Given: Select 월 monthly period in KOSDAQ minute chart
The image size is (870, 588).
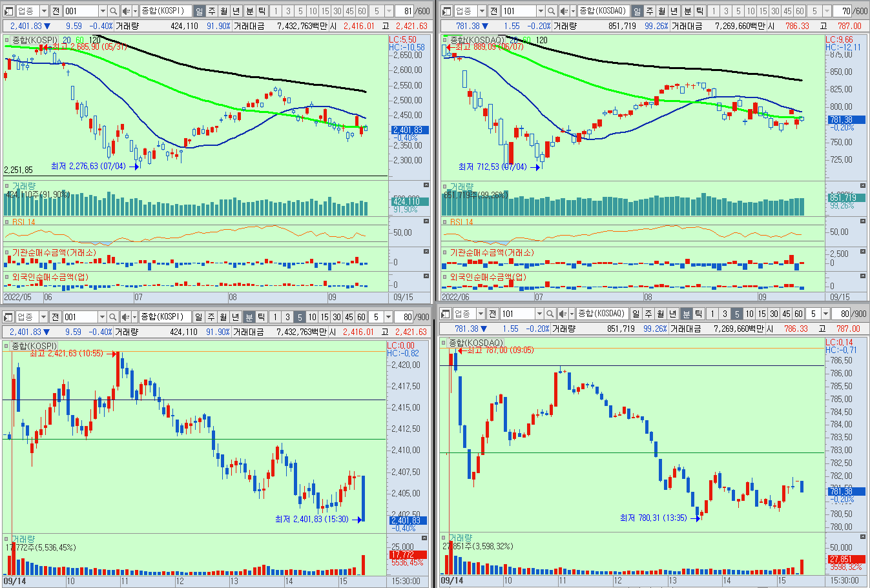Looking at the screenshot, I should pos(660,314).
